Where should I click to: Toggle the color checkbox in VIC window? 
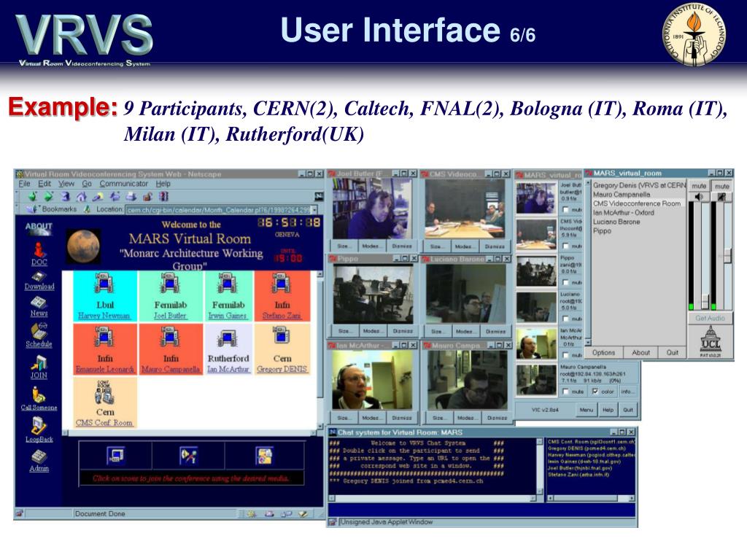pyautogui.click(x=595, y=392)
